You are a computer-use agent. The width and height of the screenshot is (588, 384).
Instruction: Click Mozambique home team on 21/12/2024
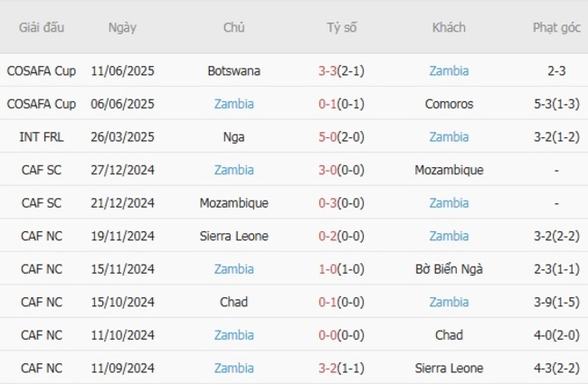pyautogui.click(x=234, y=203)
